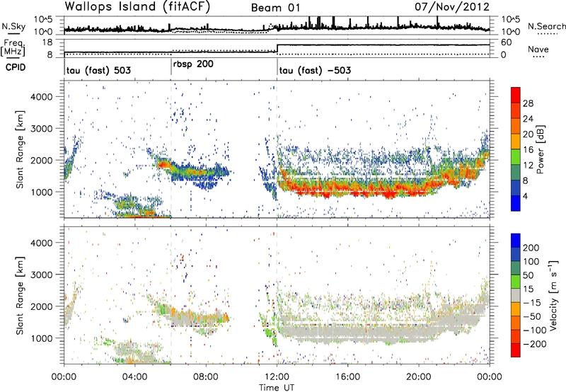The image size is (566, 392).
Task: Click the power colorbar value '4'
Action: (526, 196)
